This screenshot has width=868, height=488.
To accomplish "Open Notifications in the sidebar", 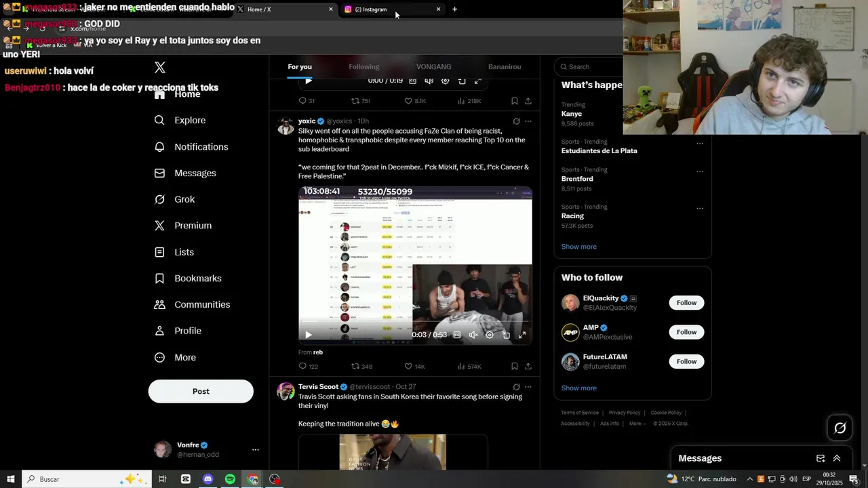I will pos(191,146).
